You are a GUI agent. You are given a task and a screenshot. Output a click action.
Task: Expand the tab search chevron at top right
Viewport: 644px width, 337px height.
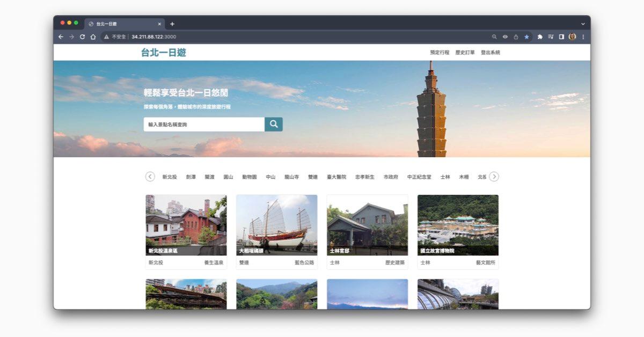click(583, 24)
